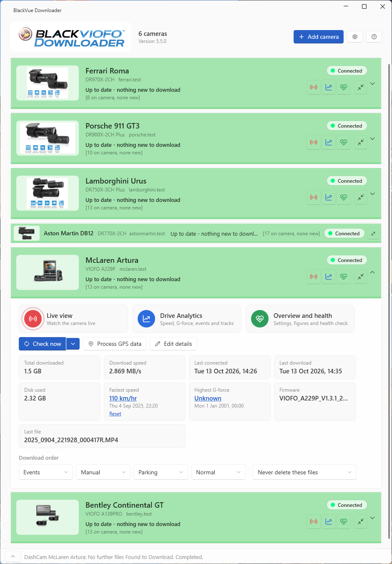Open Drive Analytics card
The image size is (392, 564).
(187, 319)
